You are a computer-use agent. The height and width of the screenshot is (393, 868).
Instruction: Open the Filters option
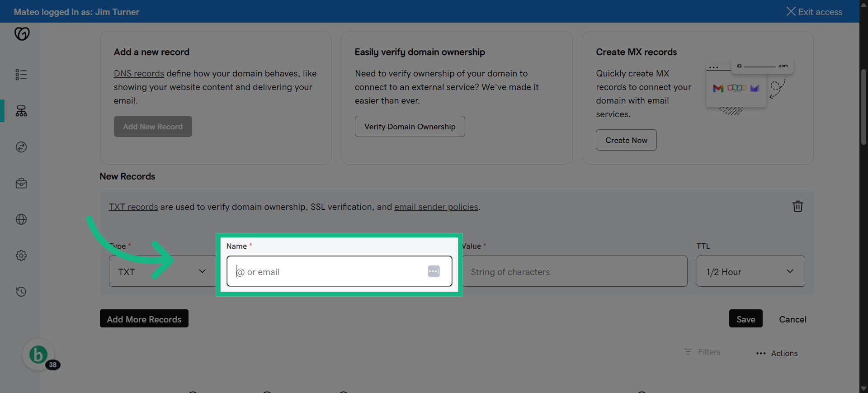tap(702, 352)
